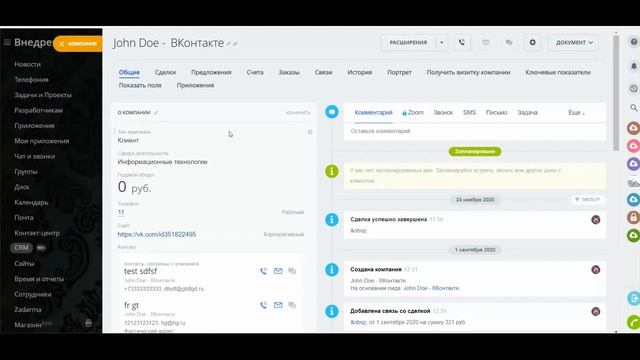Viewport: 640px width, 360px height.
Task: Open Zadarma in the left sidebar
Action: [x=28, y=309]
